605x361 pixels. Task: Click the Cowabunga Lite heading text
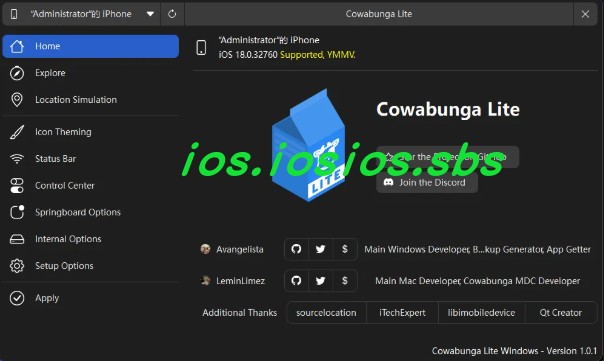(x=448, y=110)
